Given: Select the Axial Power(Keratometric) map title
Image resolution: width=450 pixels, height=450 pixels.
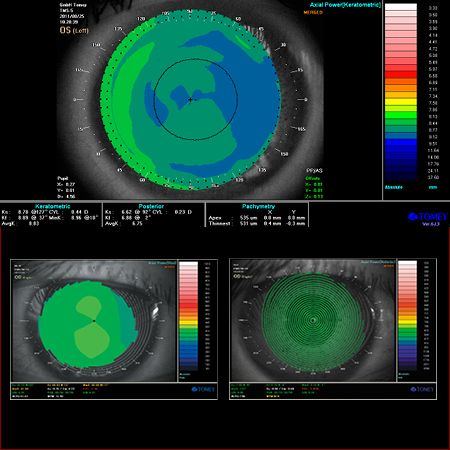Looking at the screenshot, I should tap(345, 5).
